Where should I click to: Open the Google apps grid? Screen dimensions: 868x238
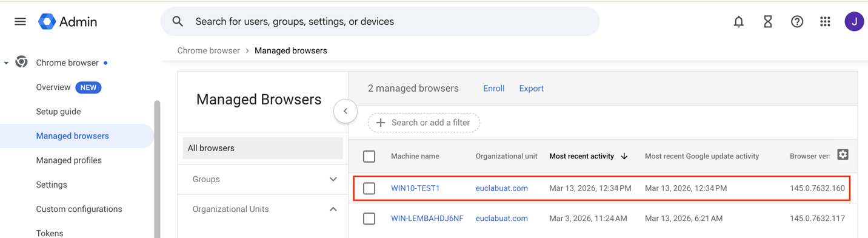pyautogui.click(x=825, y=22)
